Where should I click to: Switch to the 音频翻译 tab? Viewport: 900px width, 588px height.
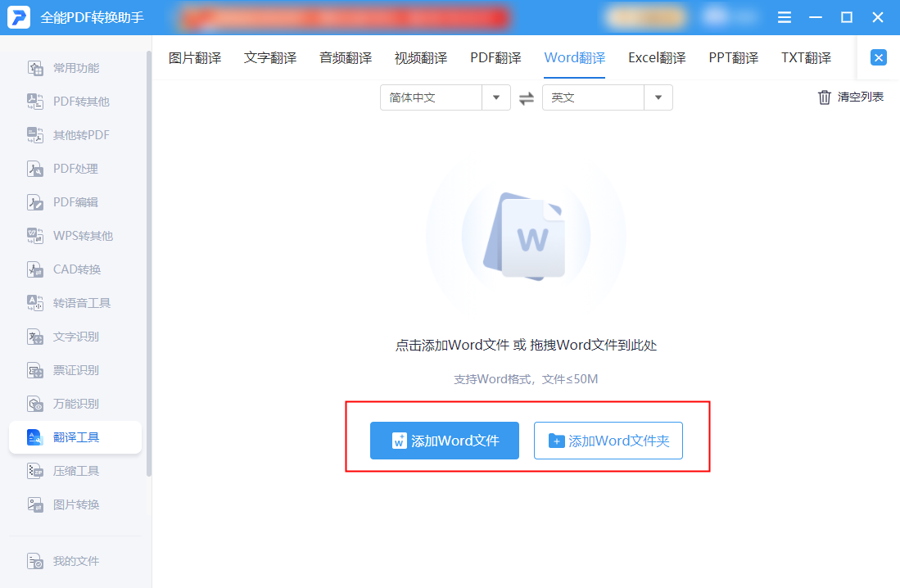(x=346, y=58)
